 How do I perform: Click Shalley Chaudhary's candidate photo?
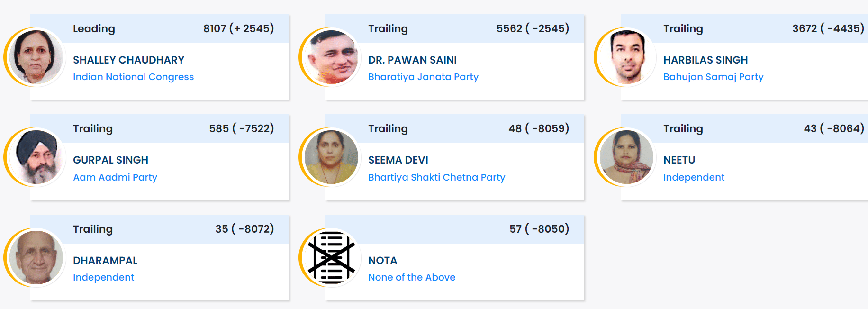[36, 57]
